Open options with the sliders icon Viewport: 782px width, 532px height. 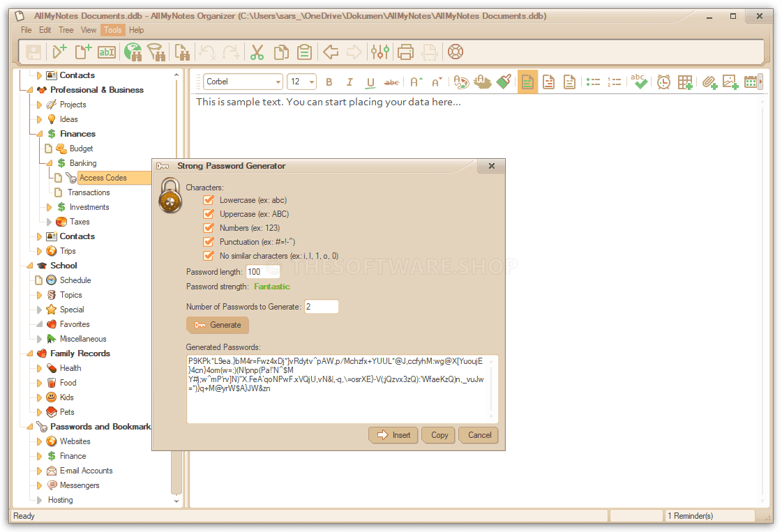coord(380,52)
